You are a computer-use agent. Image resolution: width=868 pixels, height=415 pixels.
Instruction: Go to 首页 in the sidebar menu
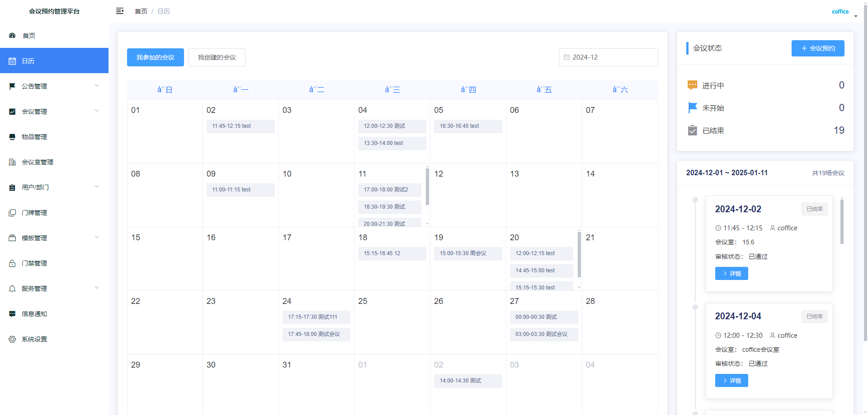(54, 35)
